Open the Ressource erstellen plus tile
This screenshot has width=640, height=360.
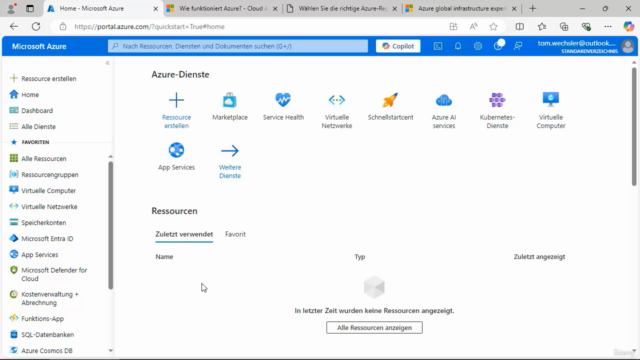click(176, 110)
